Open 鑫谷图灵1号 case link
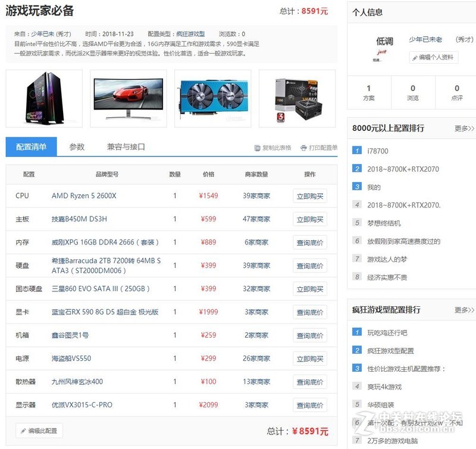Screen dimensions: 476x449 (x=70, y=335)
